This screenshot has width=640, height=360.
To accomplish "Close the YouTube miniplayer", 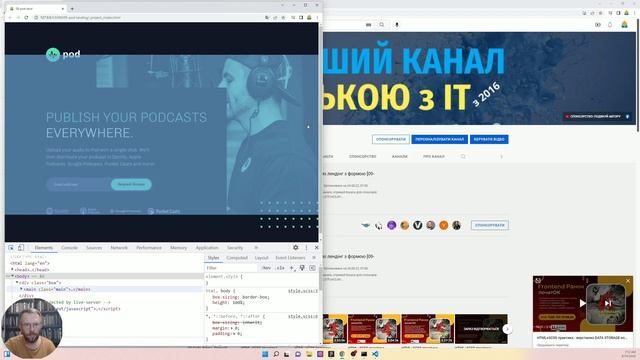I will click(x=628, y=281).
